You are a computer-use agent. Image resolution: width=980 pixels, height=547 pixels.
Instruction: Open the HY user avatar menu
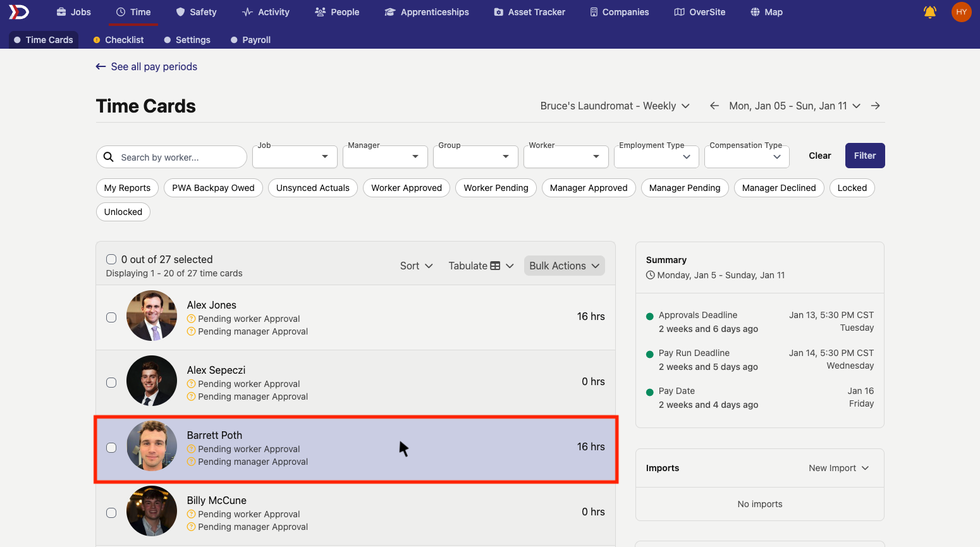click(961, 12)
